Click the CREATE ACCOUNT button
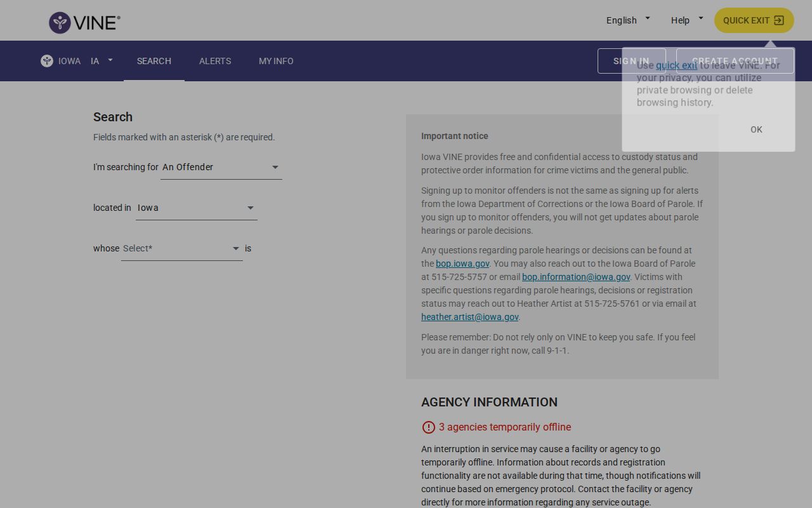This screenshot has height=508, width=812. 735,61
